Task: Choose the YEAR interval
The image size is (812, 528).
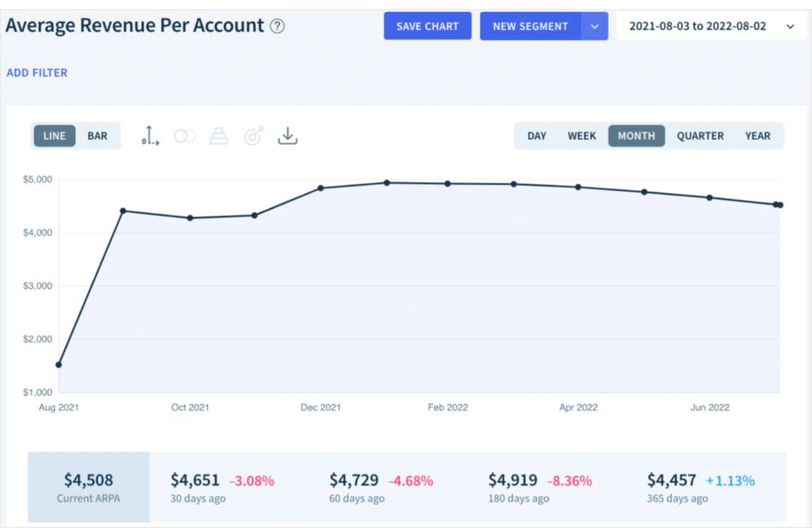Action: [758, 135]
